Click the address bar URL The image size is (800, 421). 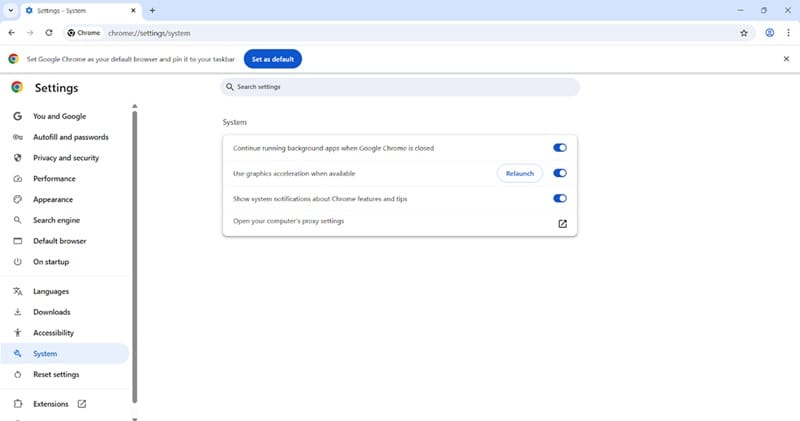click(x=149, y=33)
